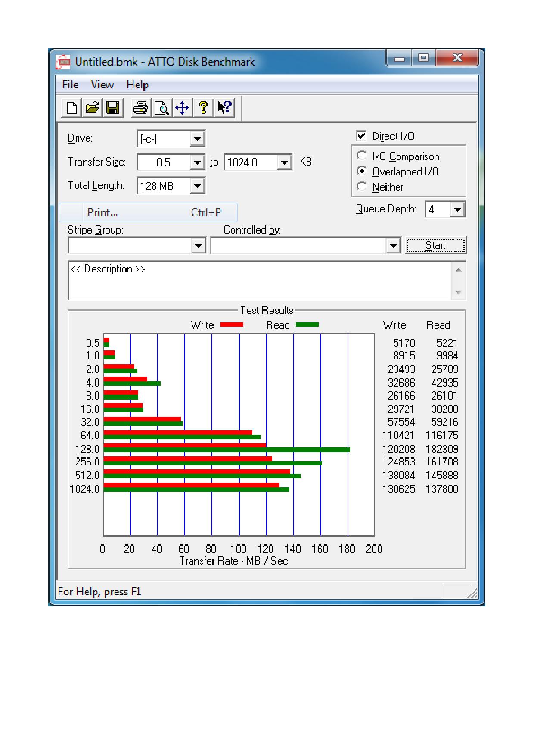Click the read value 42935
The image size is (534, 756).
445,383
